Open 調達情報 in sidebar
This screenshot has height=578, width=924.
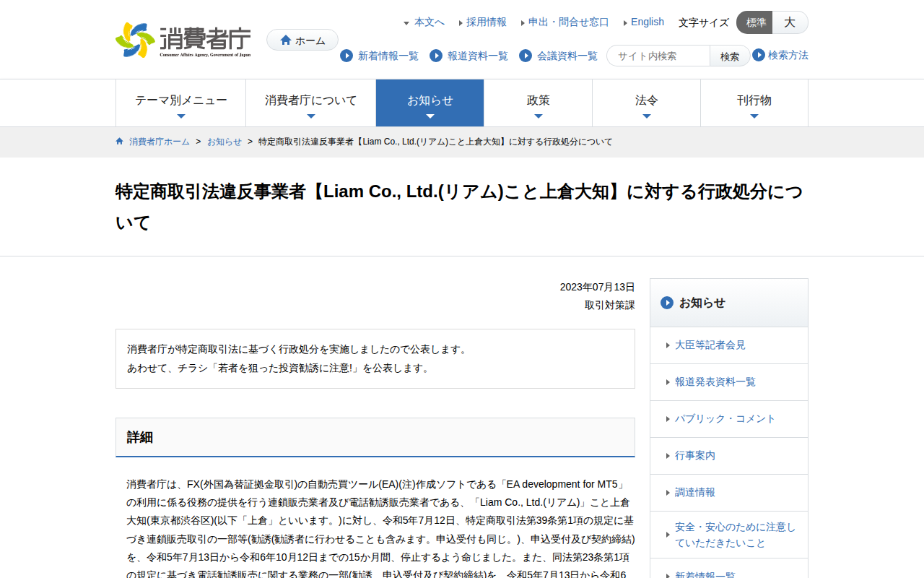(729, 493)
